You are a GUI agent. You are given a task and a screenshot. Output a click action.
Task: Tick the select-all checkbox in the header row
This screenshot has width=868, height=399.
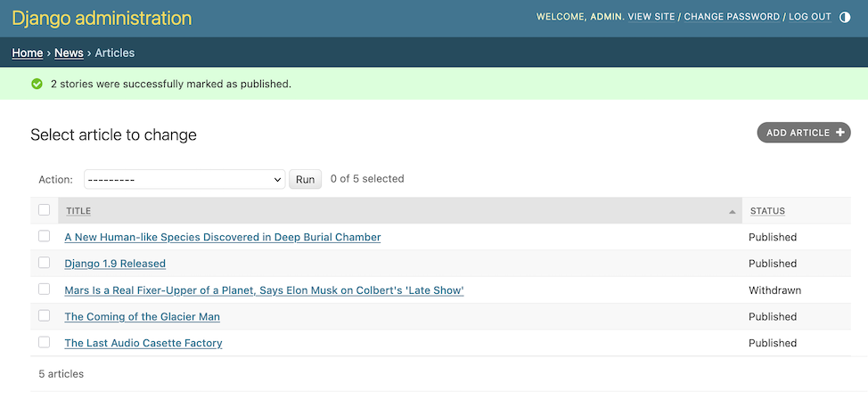coord(45,209)
